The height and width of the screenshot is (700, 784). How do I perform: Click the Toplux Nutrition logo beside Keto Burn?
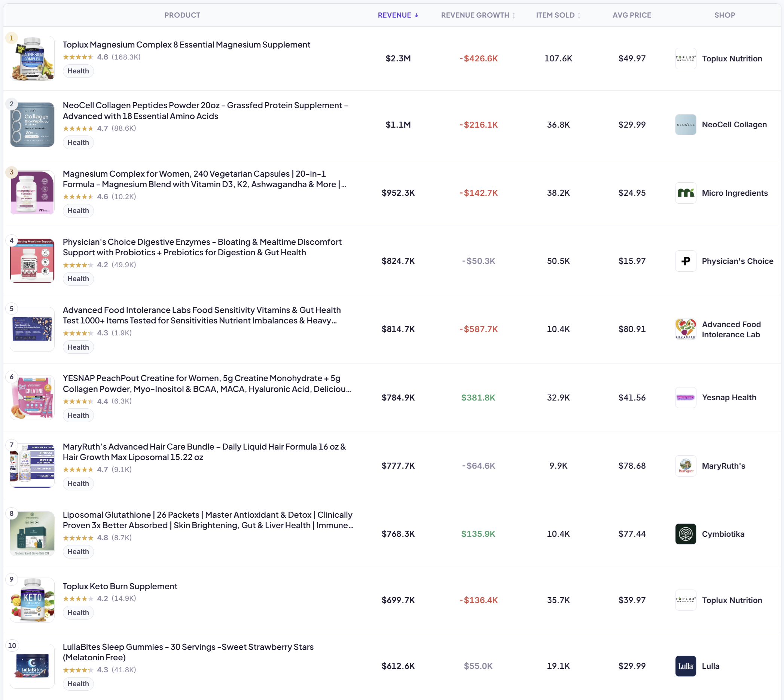pyautogui.click(x=686, y=600)
